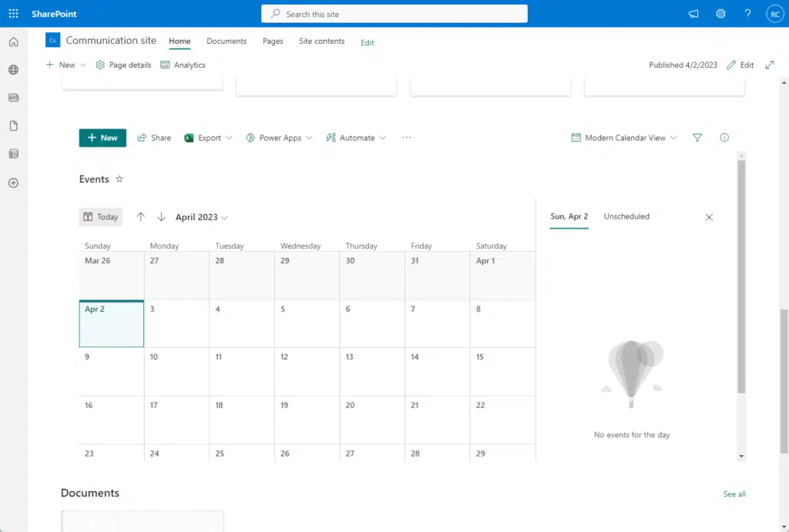Open the Help question mark icon
Image resolution: width=789 pixels, height=532 pixels.
point(747,14)
